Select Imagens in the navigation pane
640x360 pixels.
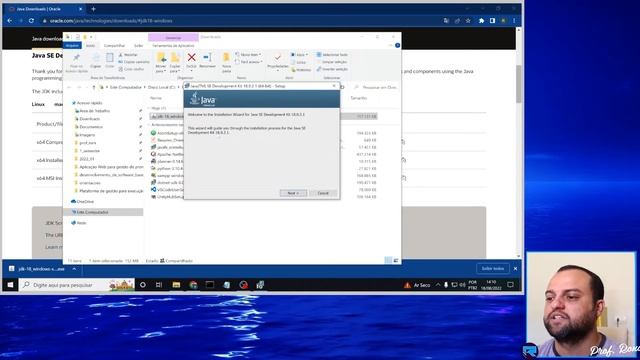(x=85, y=135)
